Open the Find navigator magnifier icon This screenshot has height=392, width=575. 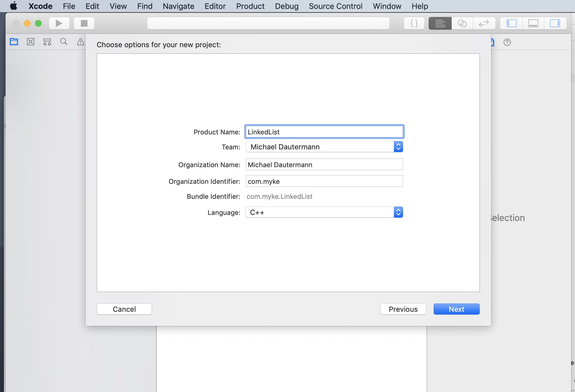pos(64,42)
